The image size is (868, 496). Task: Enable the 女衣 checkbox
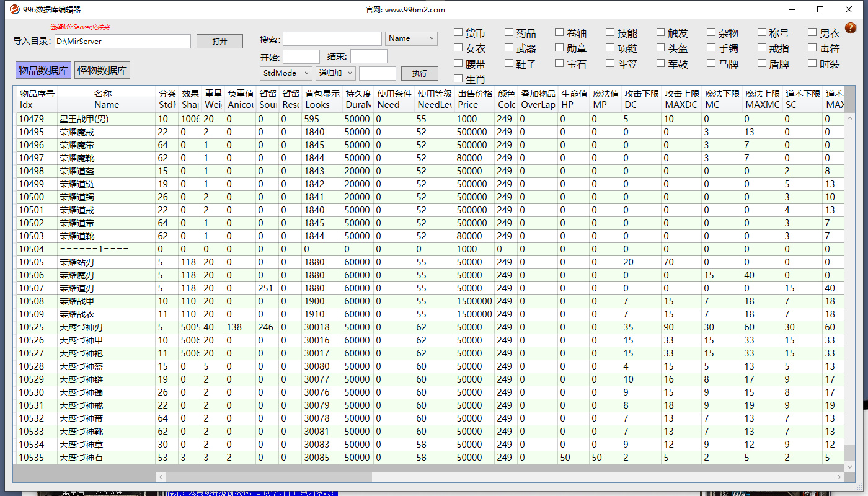[x=459, y=48]
